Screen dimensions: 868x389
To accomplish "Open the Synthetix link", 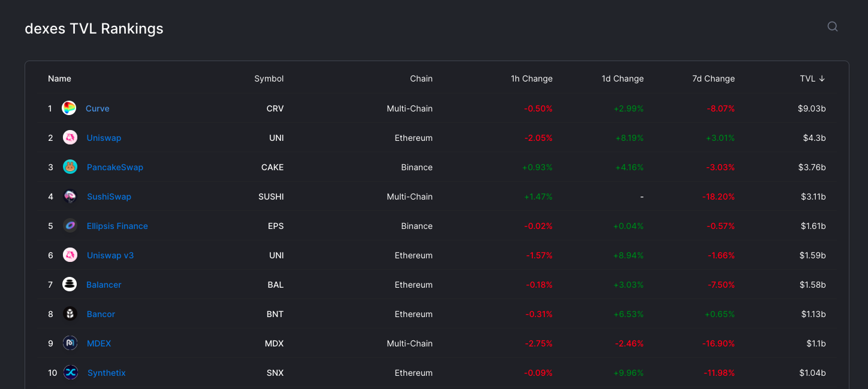I will (x=107, y=373).
